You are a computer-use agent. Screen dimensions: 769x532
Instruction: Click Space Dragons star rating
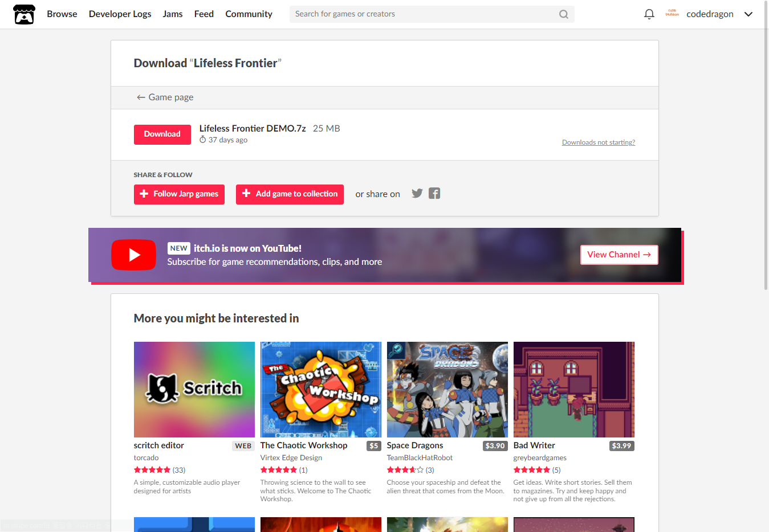pos(405,470)
